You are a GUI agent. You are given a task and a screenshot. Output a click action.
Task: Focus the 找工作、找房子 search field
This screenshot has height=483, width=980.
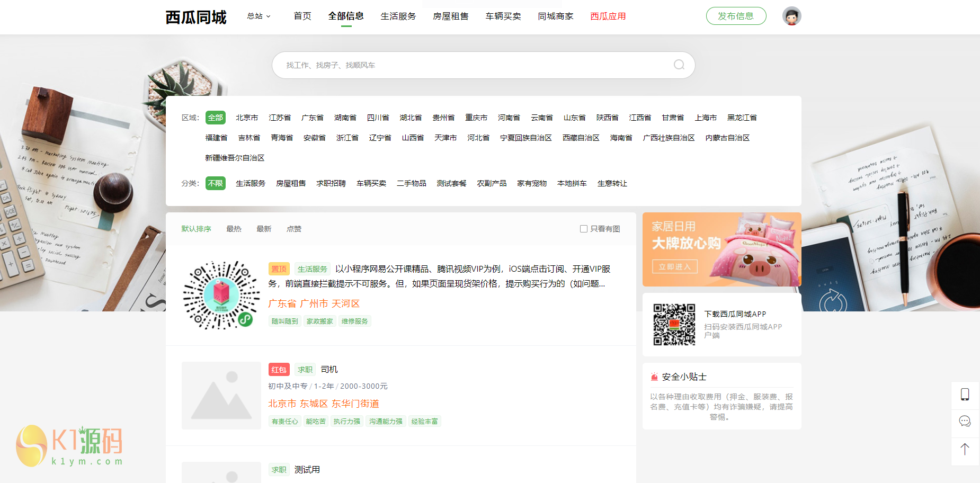coord(477,65)
